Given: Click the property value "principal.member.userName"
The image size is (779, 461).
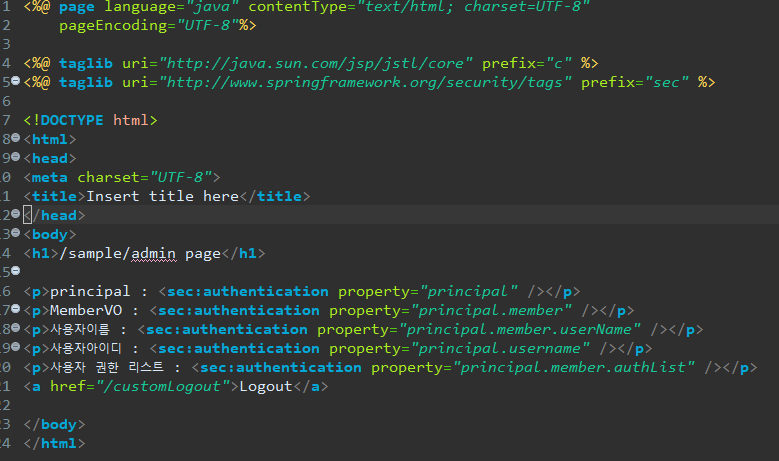Looking at the screenshot, I should click(x=520, y=330).
